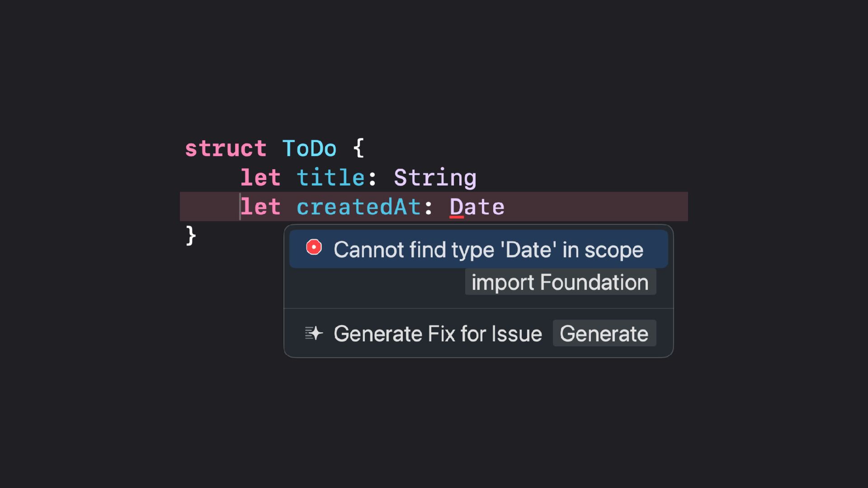Image resolution: width=868 pixels, height=488 pixels.
Task: Click the createdAt property name
Action: [x=359, y=207]
